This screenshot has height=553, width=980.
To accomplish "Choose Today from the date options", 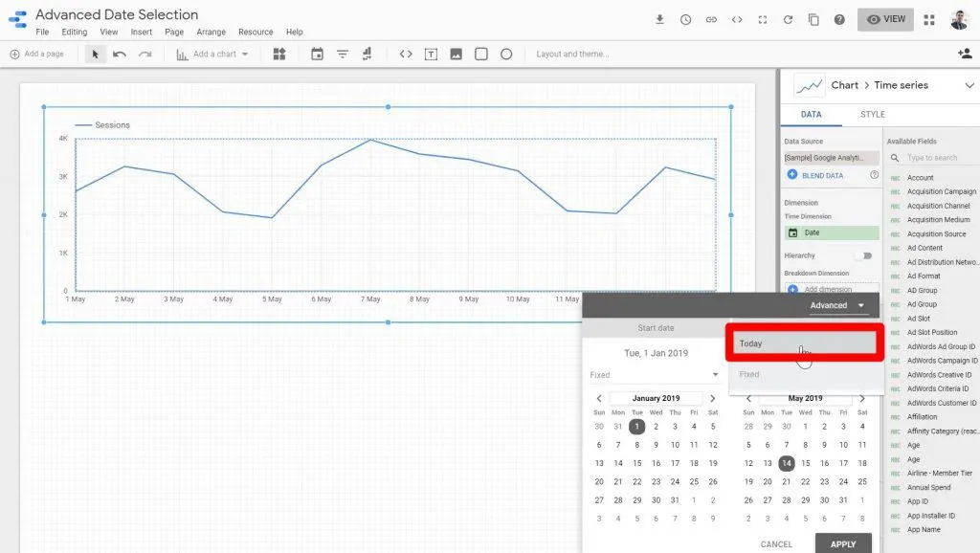I will 802,343.
